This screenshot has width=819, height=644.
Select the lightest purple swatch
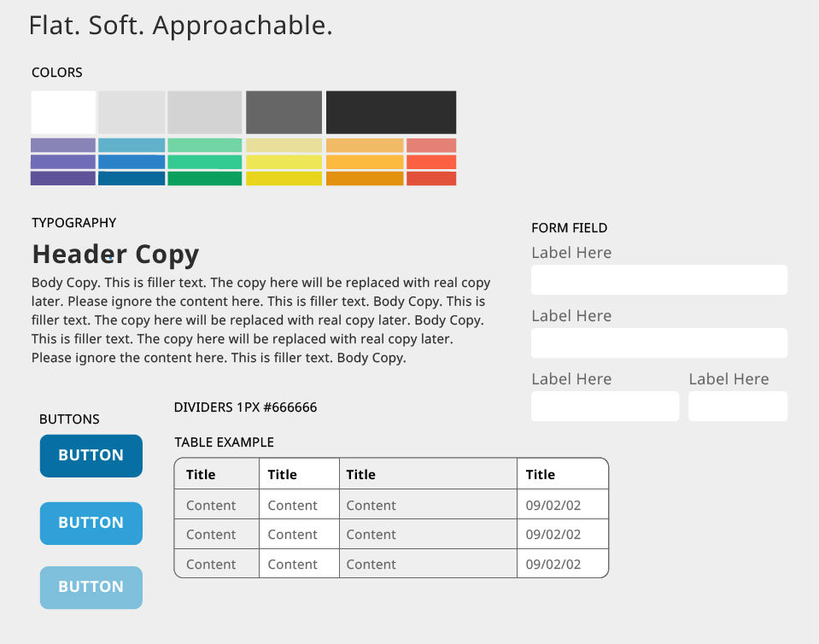[63, 145]
